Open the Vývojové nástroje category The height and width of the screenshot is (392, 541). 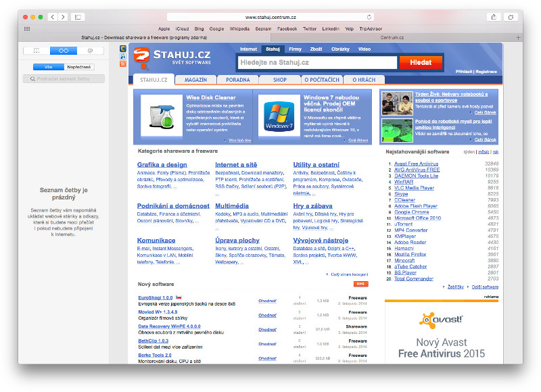321,241
